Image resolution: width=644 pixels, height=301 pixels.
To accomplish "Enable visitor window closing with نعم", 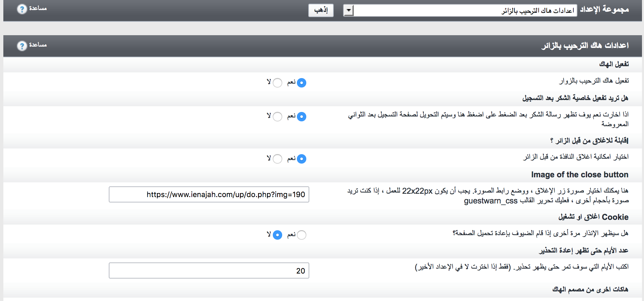I will tap(301, 159).
